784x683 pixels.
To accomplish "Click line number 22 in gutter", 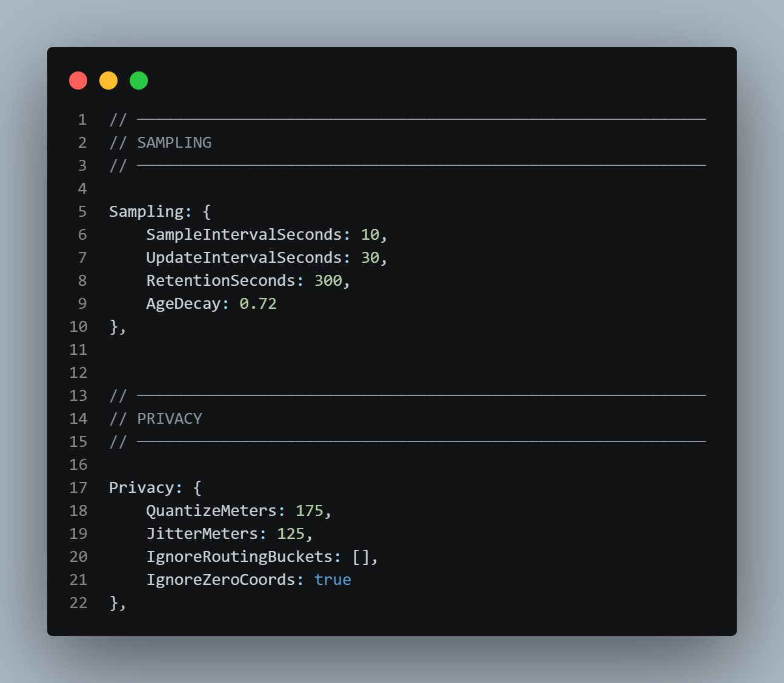I will [x=78, y=603].
